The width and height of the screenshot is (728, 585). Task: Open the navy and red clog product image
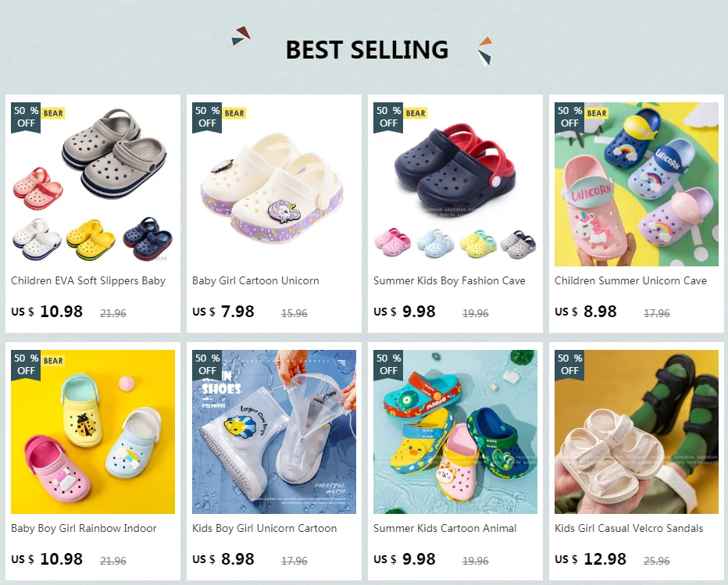point(455,184)
